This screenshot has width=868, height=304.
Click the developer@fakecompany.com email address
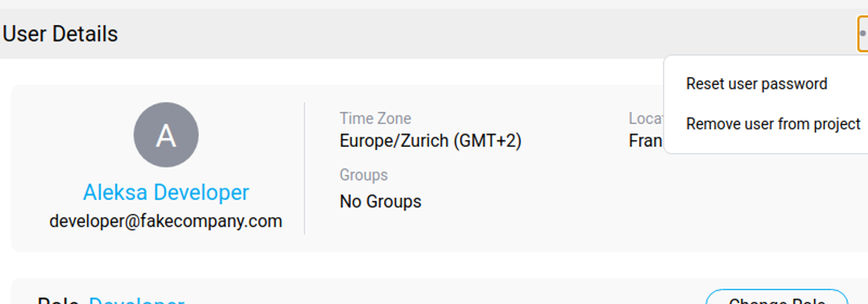[x=166, y=221]
